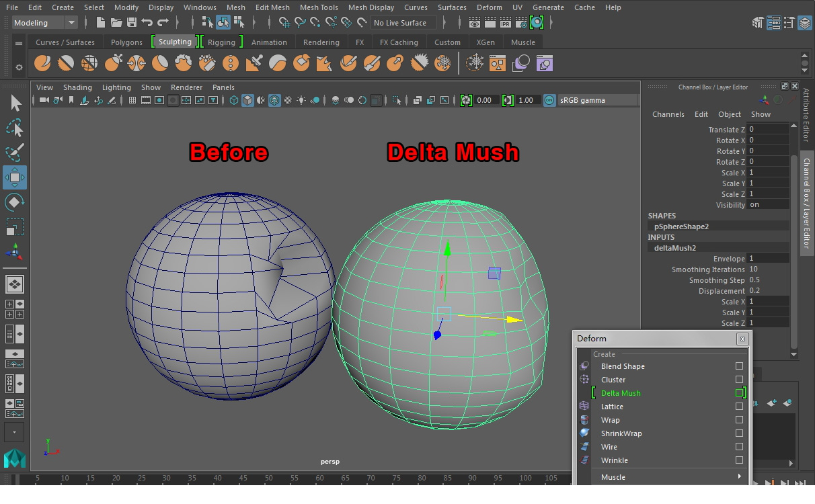Close the torn-off Deform menu

click(742, 339)
